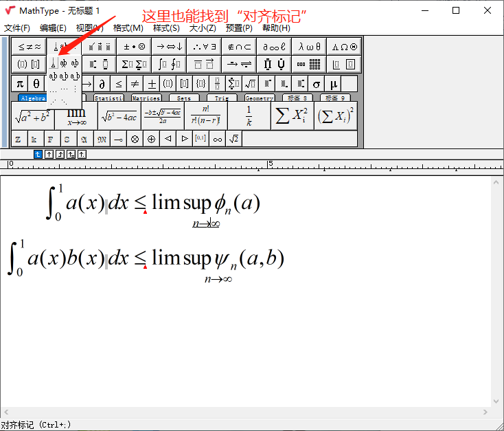Viewport: 504px width, 431px height.
Task: Select the right-aligned tab stop type
Action: tap(60, 155)
